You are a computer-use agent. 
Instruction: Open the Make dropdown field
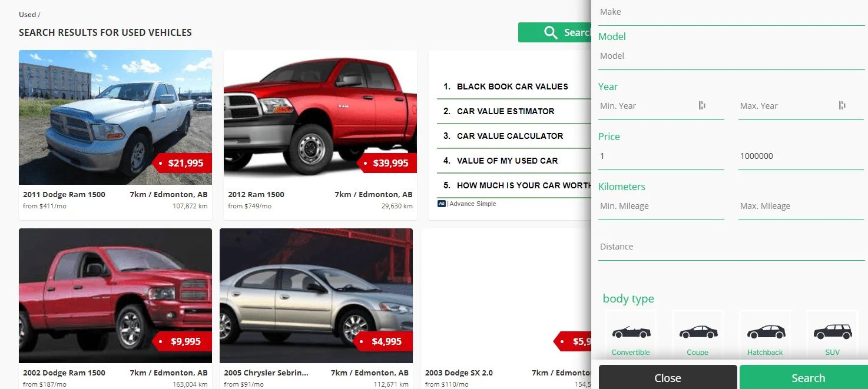click(x=731, y=12)
